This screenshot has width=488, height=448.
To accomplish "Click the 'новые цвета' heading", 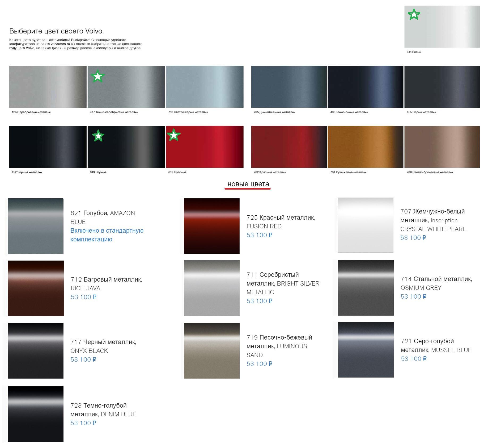I will click(x=248, y=184).
